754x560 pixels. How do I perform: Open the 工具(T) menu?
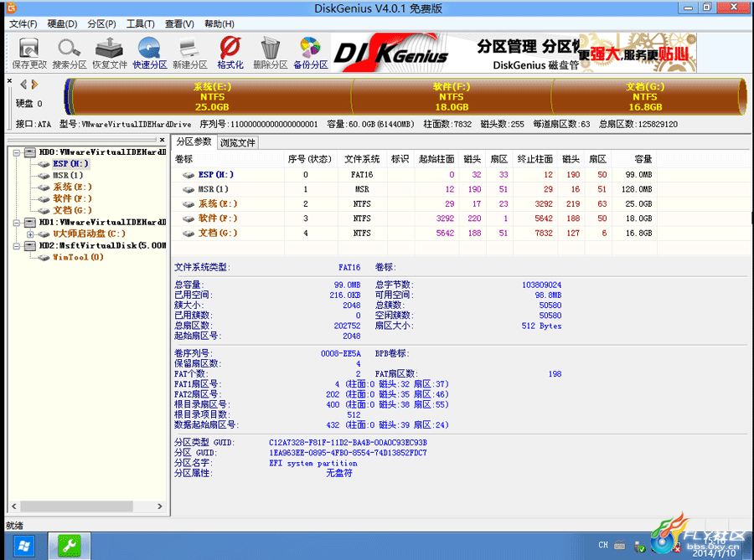pyautogui.click(x=141, y=24)
